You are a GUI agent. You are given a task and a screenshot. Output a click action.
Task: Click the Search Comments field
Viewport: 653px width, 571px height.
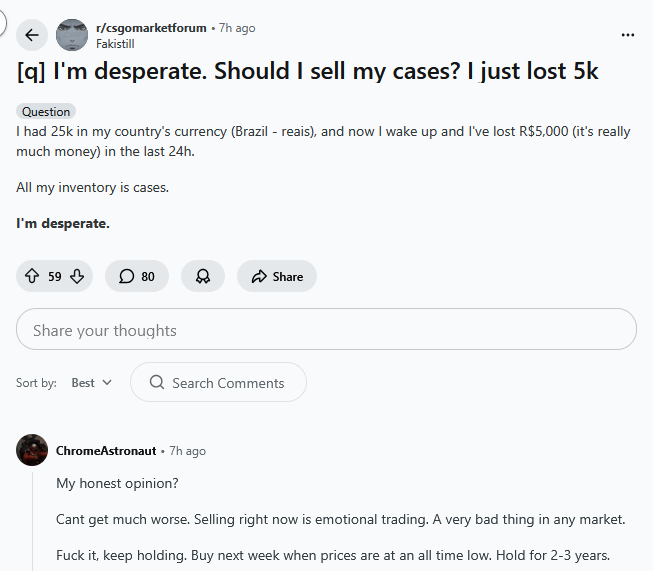tap(228, 382)
